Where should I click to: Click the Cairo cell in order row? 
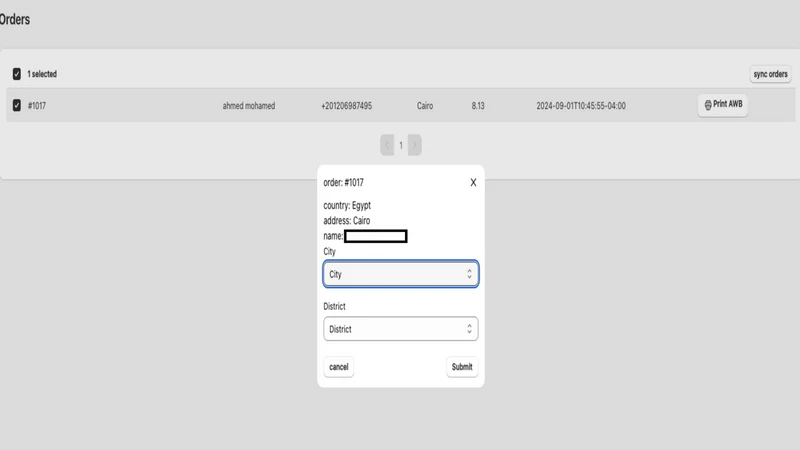click(425, 106)
